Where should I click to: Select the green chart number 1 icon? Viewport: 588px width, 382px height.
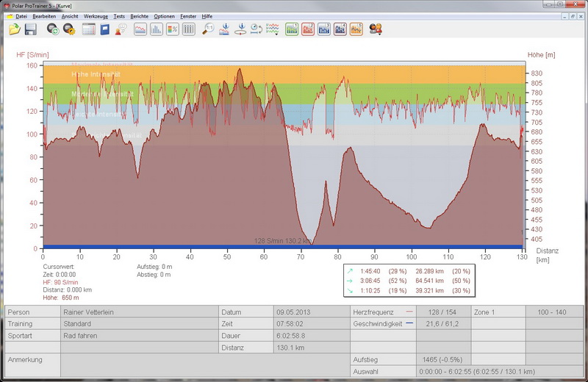point(291,29)
